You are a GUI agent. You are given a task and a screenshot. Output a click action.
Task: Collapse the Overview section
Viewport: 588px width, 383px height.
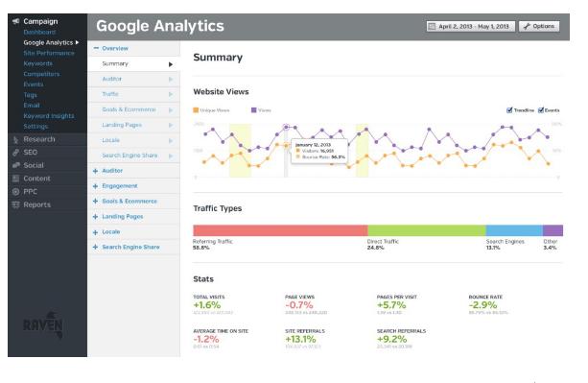[x=96, y=48]
